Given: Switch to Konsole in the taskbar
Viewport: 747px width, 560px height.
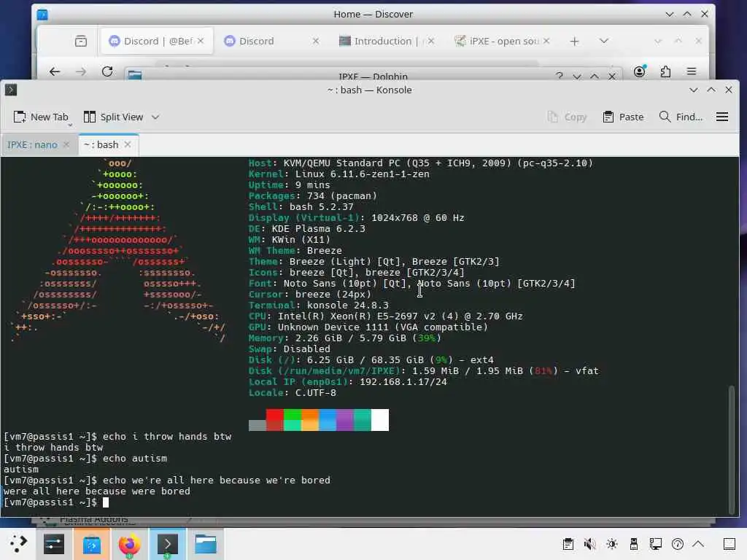Looking at the screenshot, I should (x=167, y=544).
